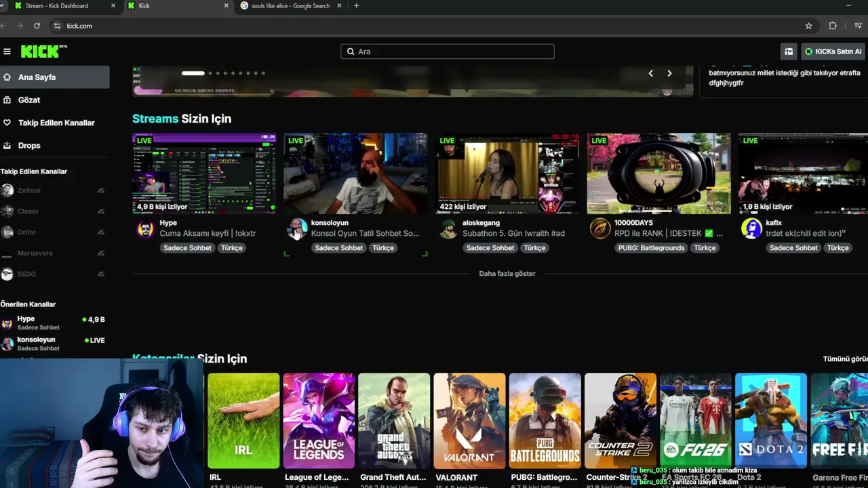Viewport: 868px width, 488px height.
Task: Open the konsoloyun live stream thumbnail
Action: tap(355, 174)
